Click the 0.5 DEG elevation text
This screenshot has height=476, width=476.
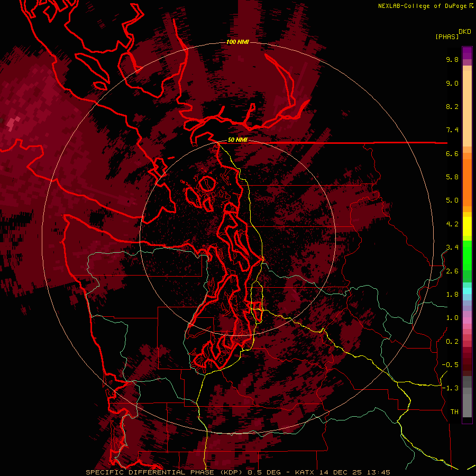(x=264, y=472)
